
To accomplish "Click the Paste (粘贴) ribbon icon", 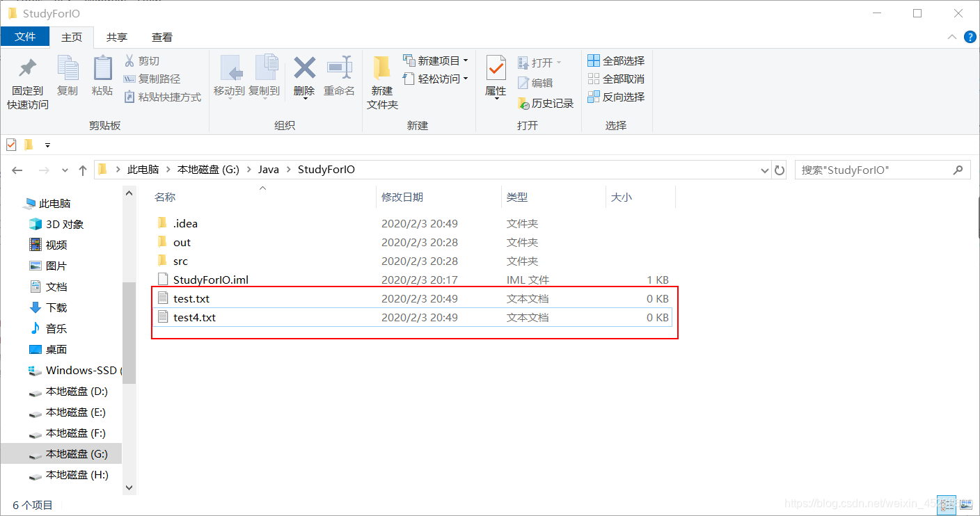I will click(x=102, y=68).
